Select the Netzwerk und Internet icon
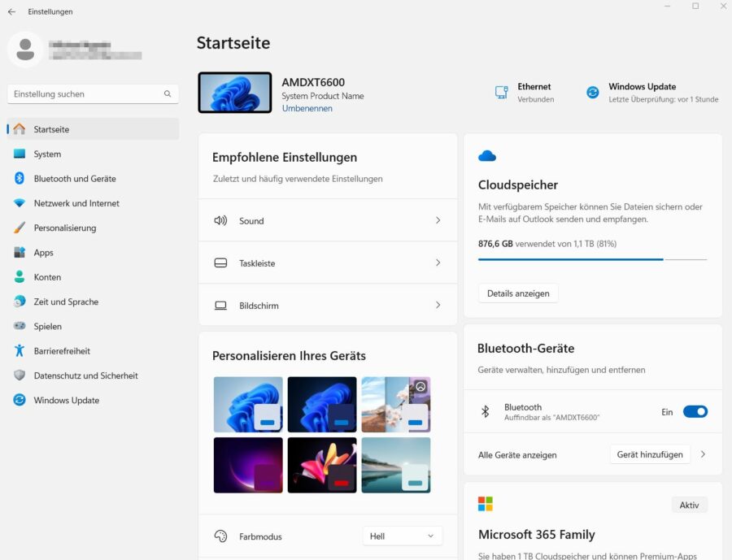732x560 pixels. point(19,202)
